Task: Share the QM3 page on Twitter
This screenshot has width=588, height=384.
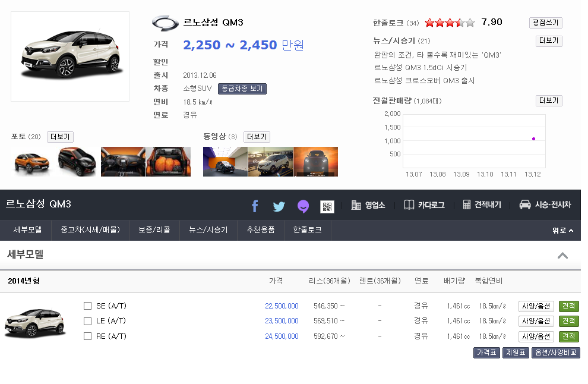Action: pyautogui.click(x=279, y=205)
